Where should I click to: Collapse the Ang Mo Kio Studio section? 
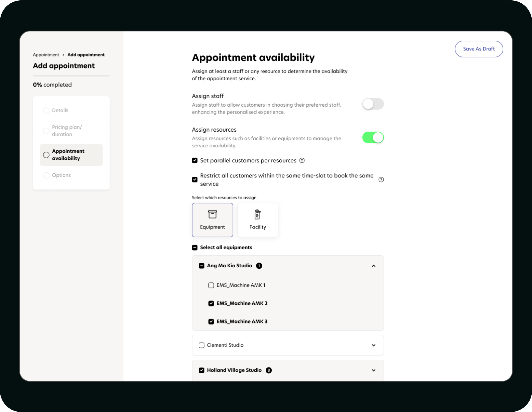coord(374,266)
